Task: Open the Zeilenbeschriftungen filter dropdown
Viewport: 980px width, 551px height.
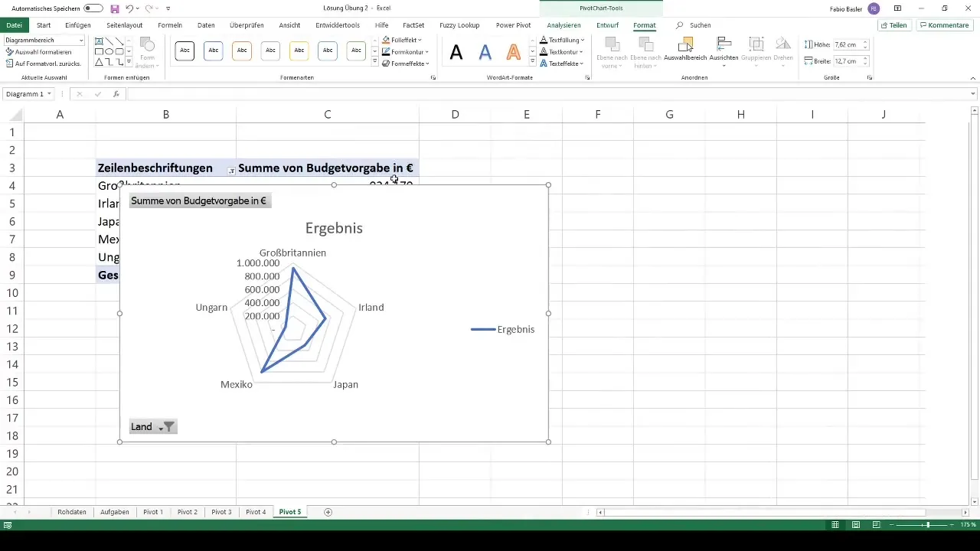Action: point(231,170)
